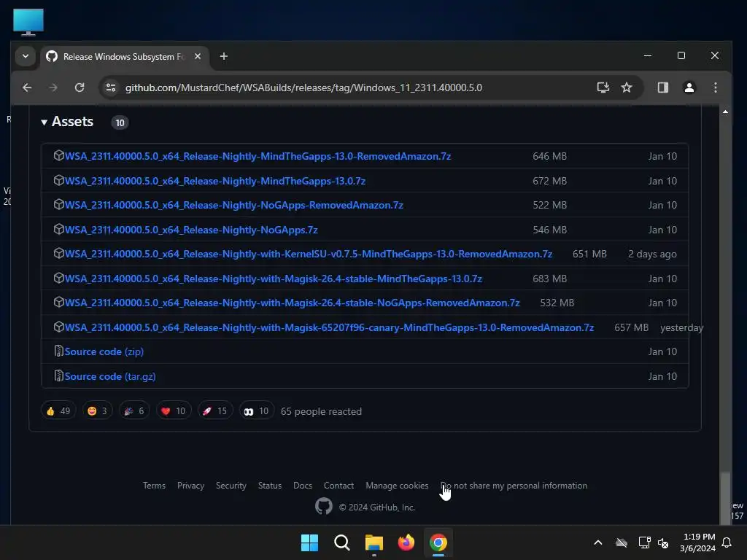
Task: Download Source code (zip)
Action: 104,351
